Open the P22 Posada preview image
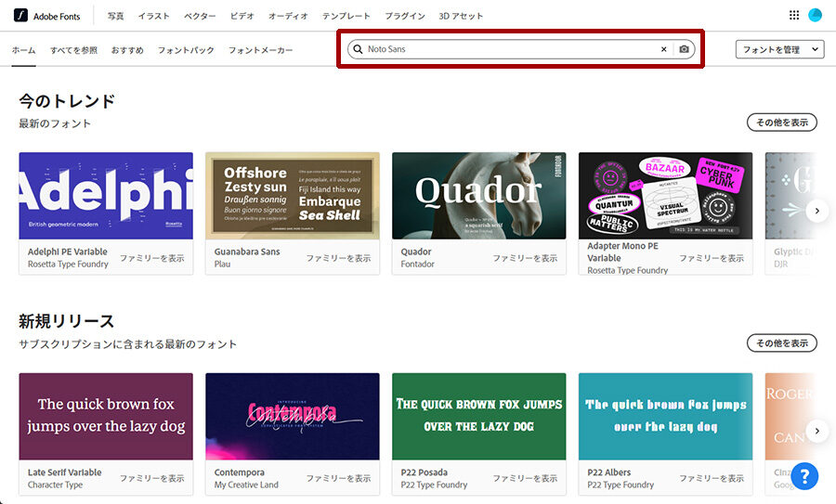Image resolution: width=836 pixels, height=504 pixels. (x=479, y=416)
